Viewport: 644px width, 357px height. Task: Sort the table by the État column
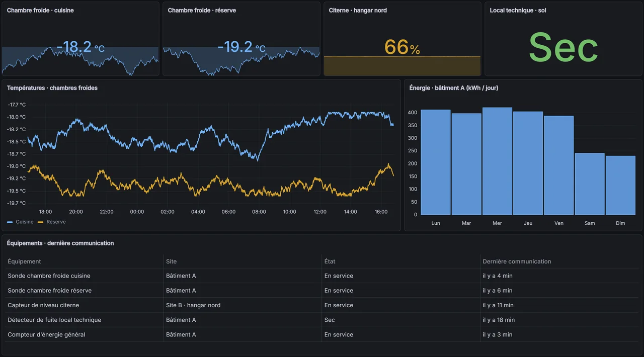coord(330,261)
